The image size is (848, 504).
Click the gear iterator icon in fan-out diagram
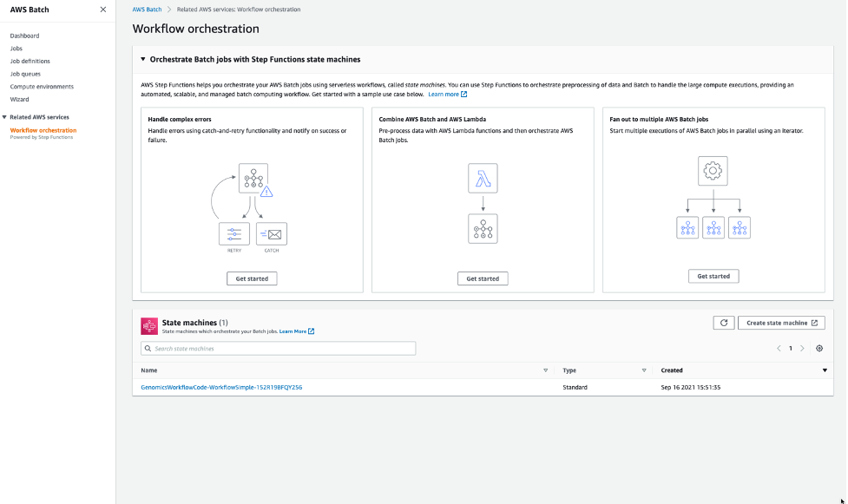point(713,171)
